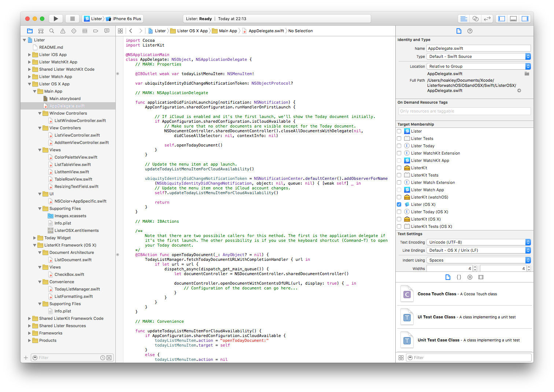Show the Quick Help inspector
Image resolution: width=554 pixels, height=392 pixels.
point(470,31)
